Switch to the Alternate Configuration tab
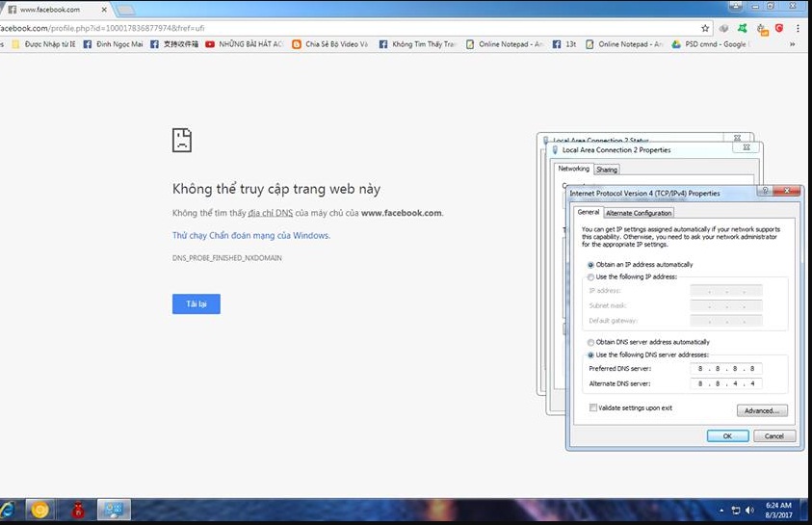Viewport: 812px width, 525px height. click(x=639, y=213)
